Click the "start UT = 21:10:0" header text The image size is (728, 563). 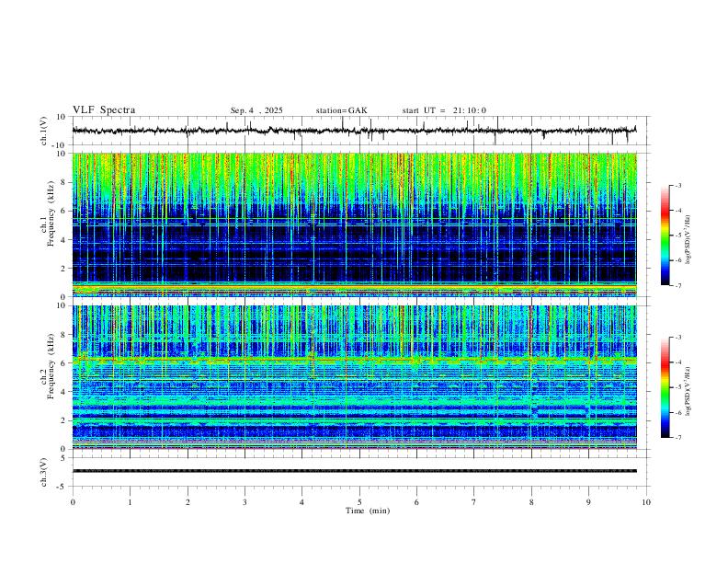click(x=444, y=110)
